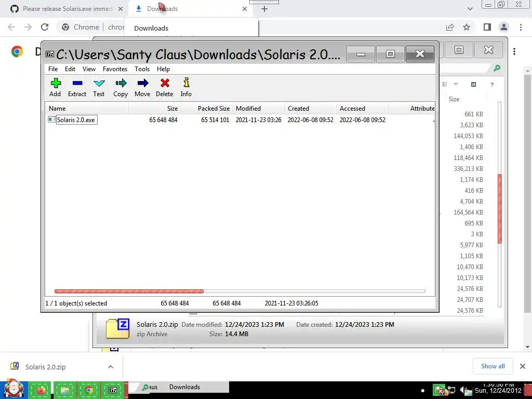Sort by the Created column header
This screenshot has width=532, height=399.
(311, 109)
